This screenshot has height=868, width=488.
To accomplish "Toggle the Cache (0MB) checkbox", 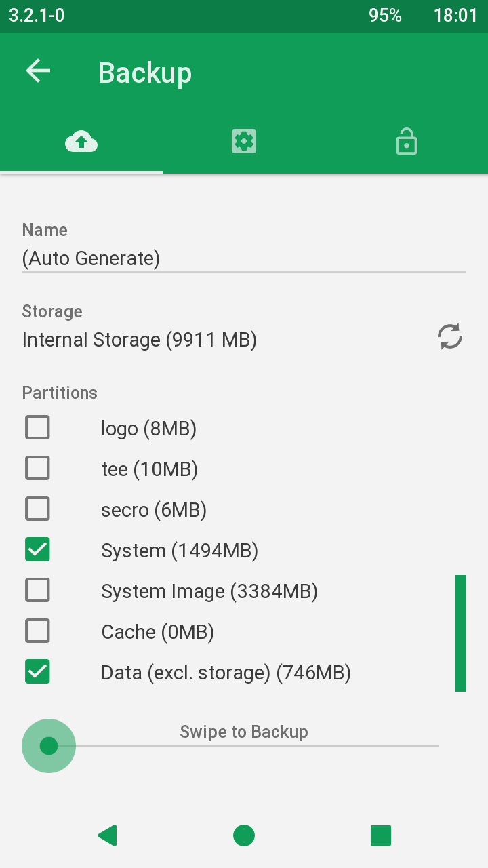I will pyautogui.click(x=37, y=631).
